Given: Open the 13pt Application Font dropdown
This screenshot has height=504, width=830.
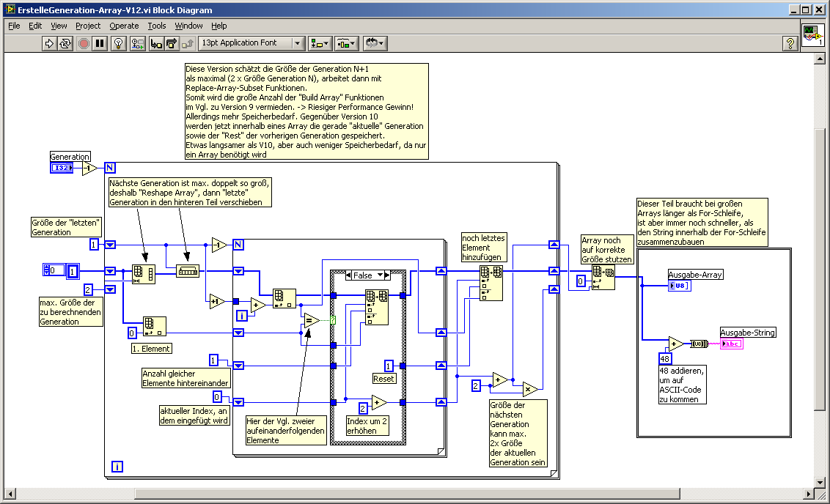Looking at the screenshot, I should click(x=251, y=44).
